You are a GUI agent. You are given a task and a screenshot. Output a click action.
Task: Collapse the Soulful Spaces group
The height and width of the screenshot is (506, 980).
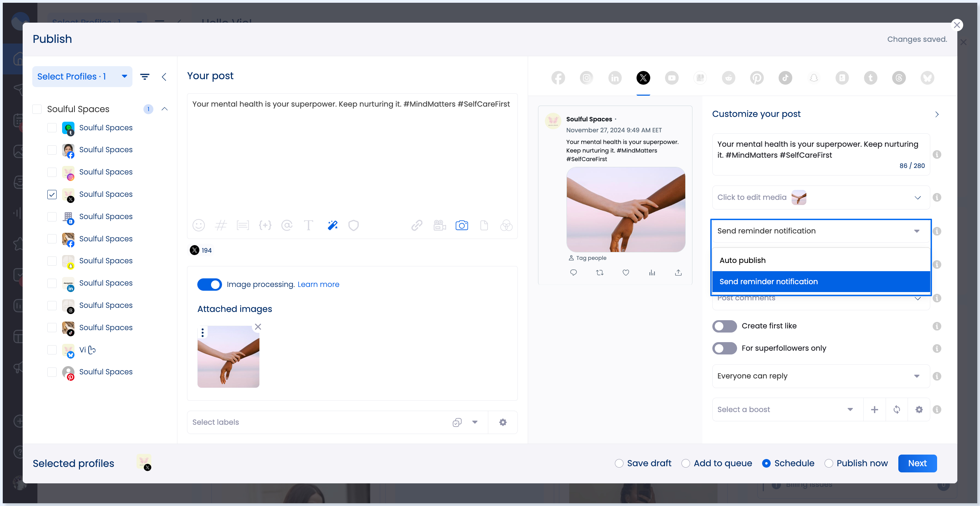tap(164, 109)
